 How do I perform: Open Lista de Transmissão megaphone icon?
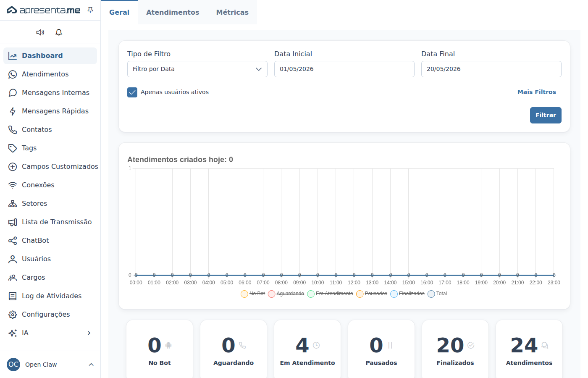(13, 222)
